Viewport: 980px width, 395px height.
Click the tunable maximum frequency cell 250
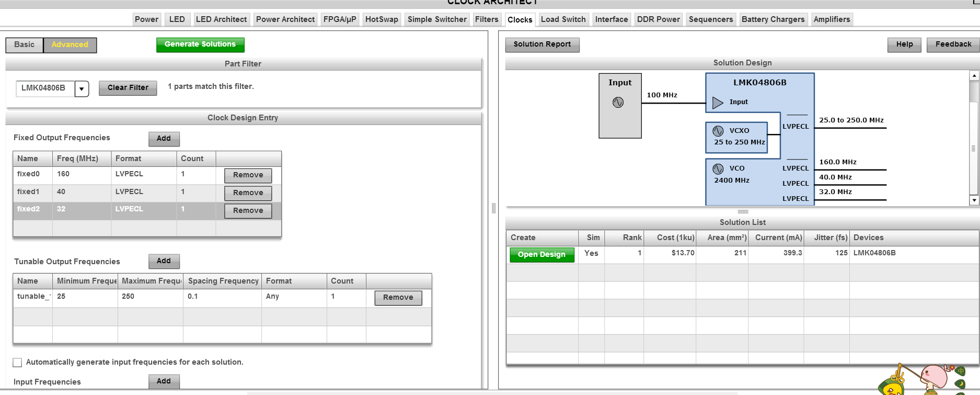coord(151,297)
